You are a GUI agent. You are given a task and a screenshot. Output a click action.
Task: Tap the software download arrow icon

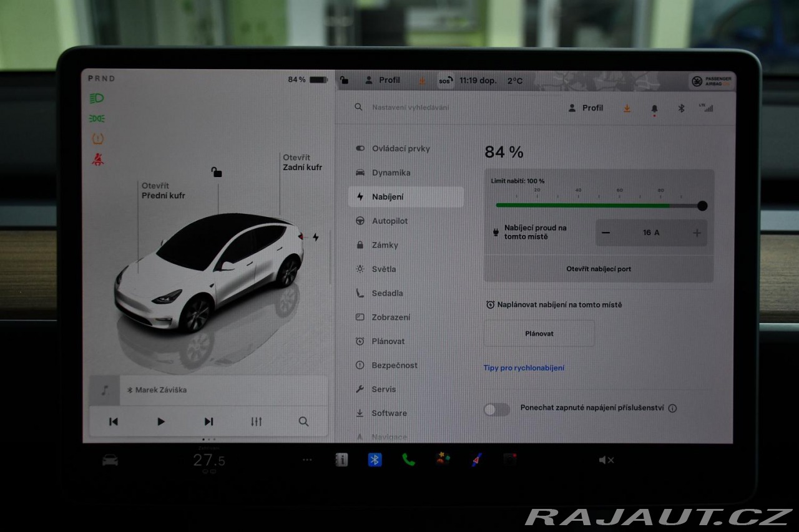(x=627, y=109)
